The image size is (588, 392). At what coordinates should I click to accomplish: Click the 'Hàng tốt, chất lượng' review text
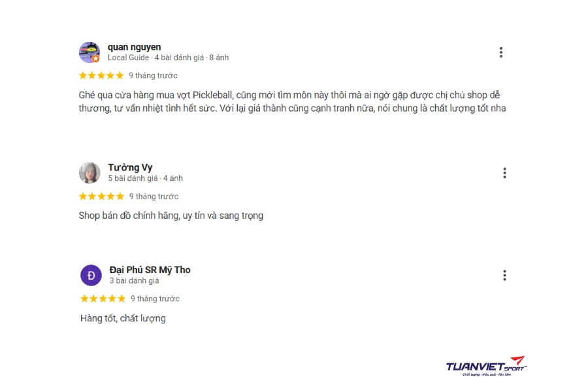click(x=123, y=318)
